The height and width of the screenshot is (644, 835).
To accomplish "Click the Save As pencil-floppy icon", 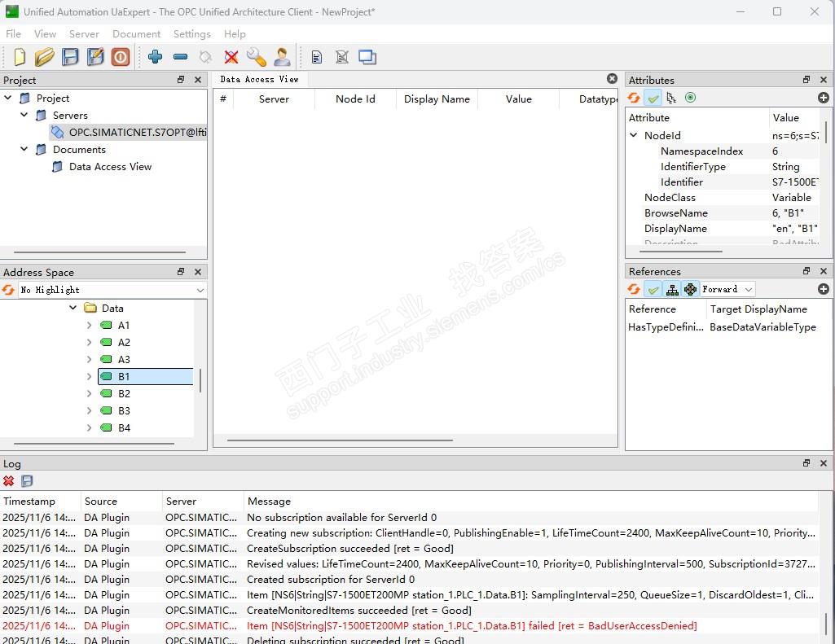I will (x=96, y=57).
